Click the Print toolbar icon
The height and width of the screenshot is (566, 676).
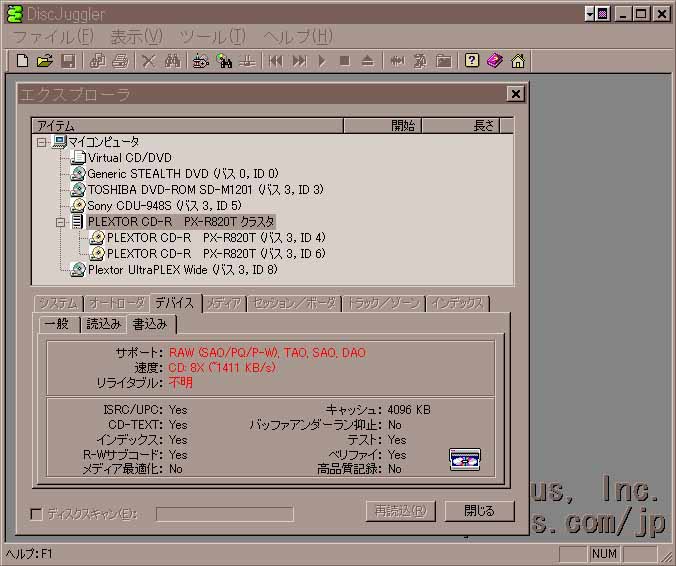click(120, 61)
